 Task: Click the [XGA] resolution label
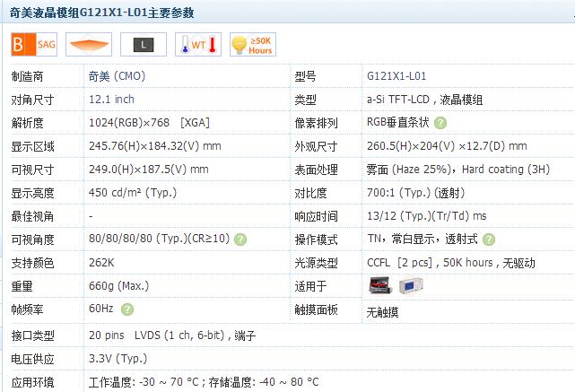point(195,123)
